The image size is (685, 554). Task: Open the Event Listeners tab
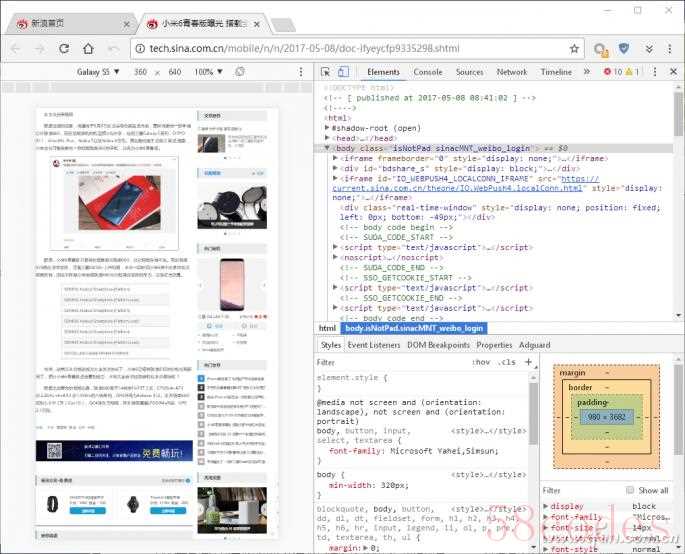(x=373, y=345)
